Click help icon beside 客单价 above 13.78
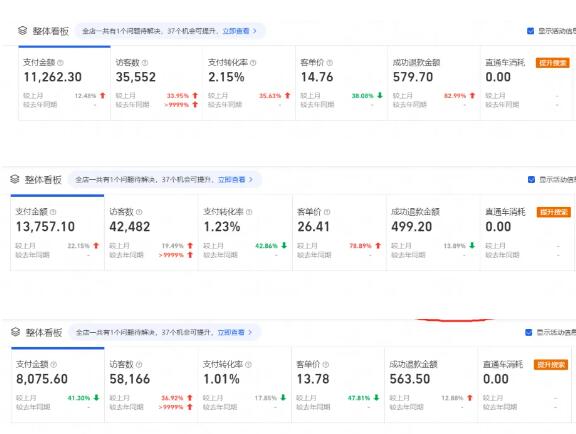 [325, 365]
